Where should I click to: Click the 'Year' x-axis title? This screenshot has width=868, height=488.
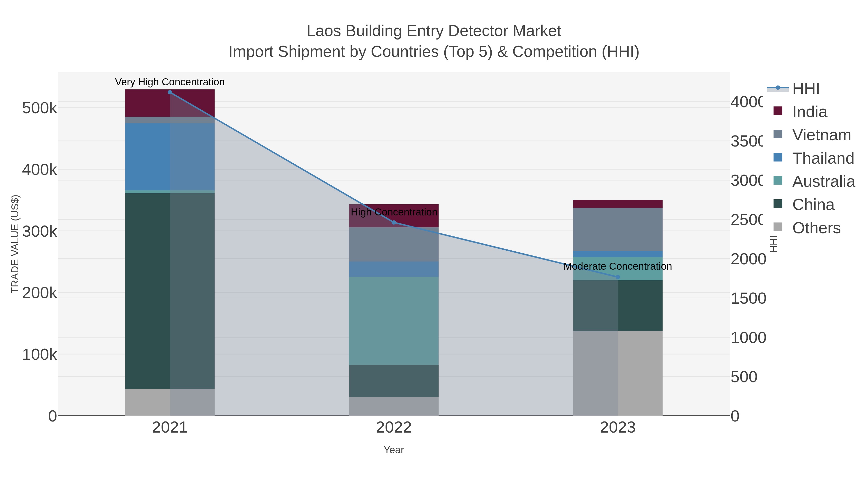tap(393, 450)
